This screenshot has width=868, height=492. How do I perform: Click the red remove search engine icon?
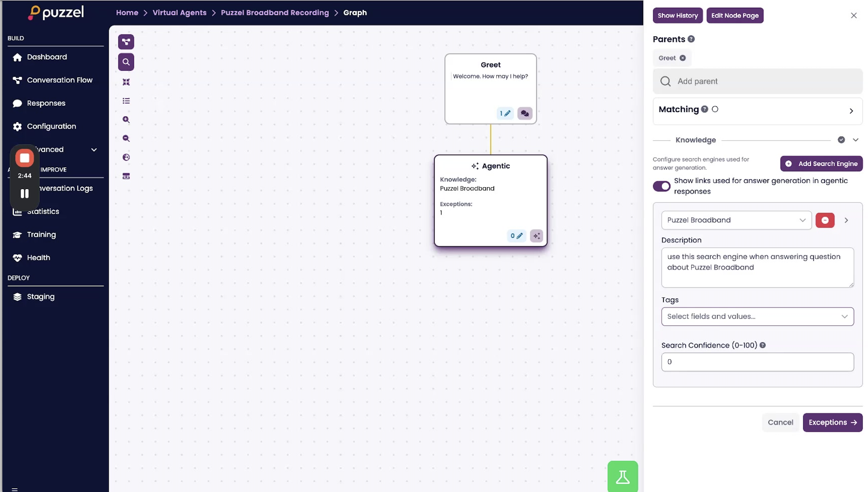824,220
